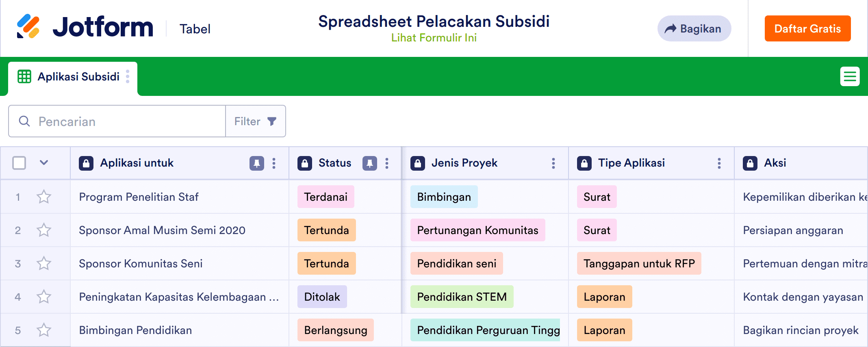Click the Daftar Gratis button

[x=807, y=29]
